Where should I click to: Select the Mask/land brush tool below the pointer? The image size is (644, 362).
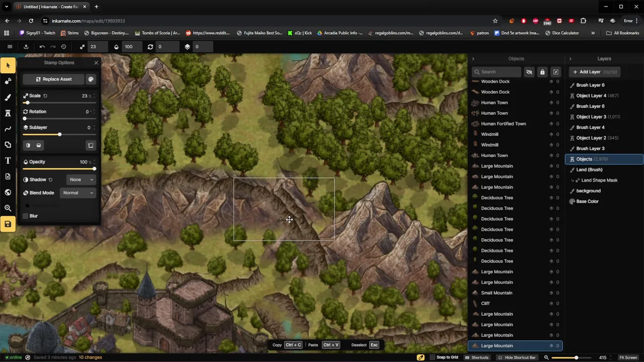point(8,81)
